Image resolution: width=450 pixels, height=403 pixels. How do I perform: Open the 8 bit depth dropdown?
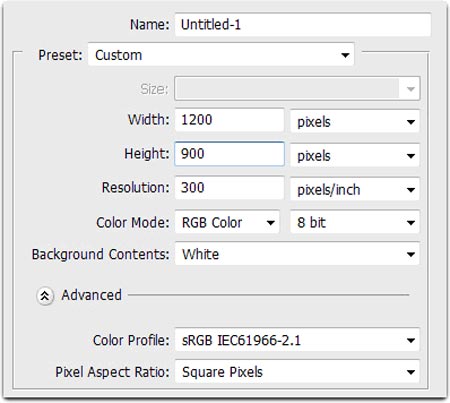click(x=355, y=222)
